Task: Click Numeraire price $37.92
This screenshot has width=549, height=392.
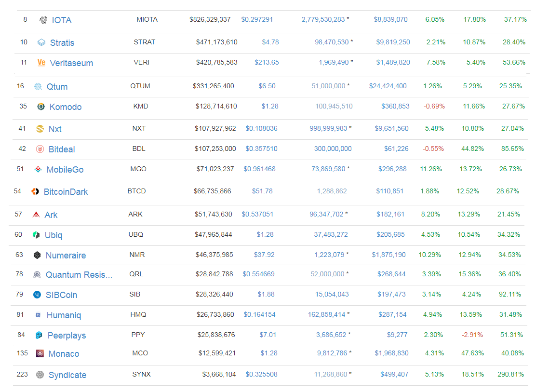Action: (x=264, y=255)
